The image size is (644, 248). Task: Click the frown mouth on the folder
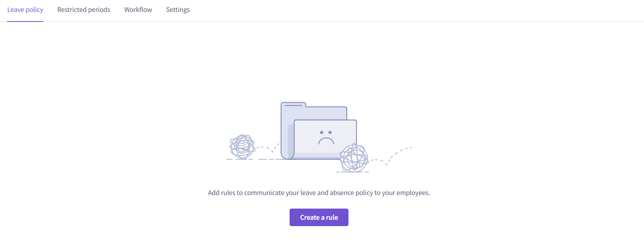coord(326,141)
